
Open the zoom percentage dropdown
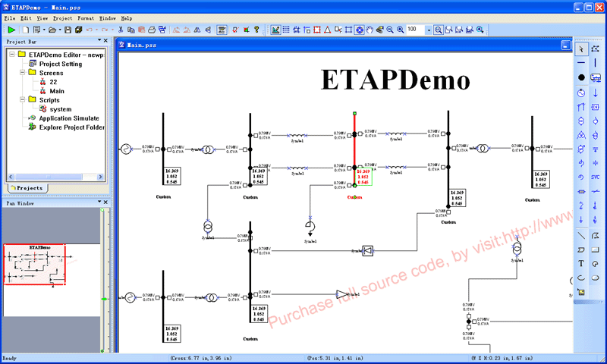[x=428, y=30]
